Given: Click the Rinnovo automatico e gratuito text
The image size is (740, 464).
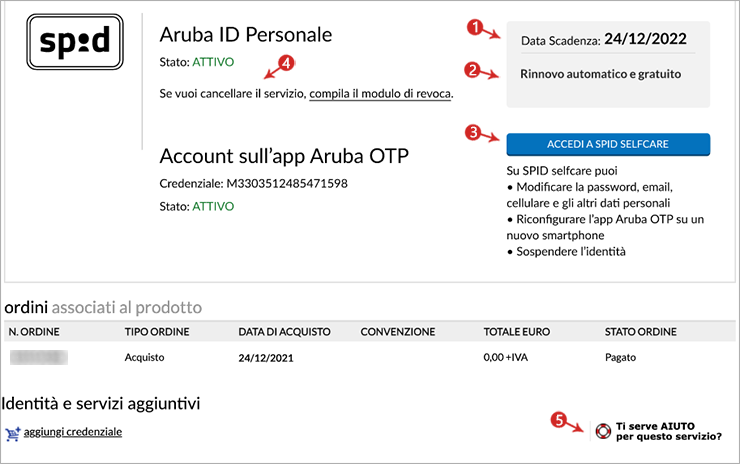Looking at the screenshot, I should coord(600,74).
